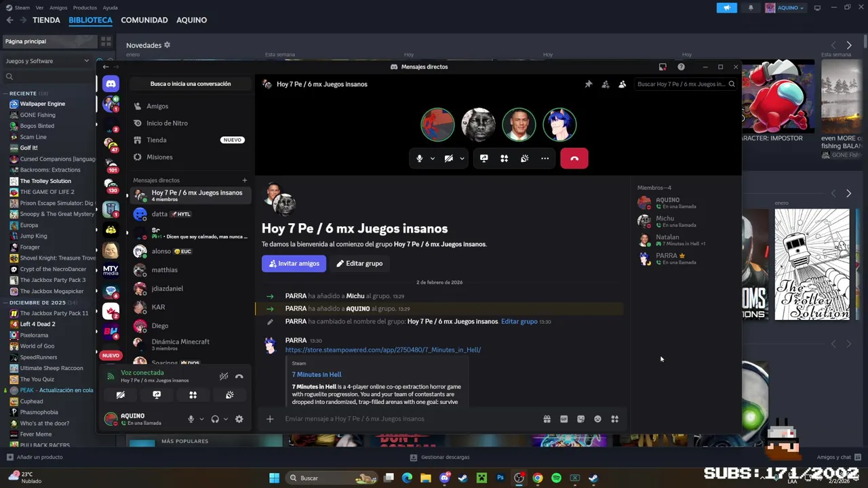Viewport: 868px width, 488px height.
Task: Hang up with red disconnect button
Action: pos(574,159)
